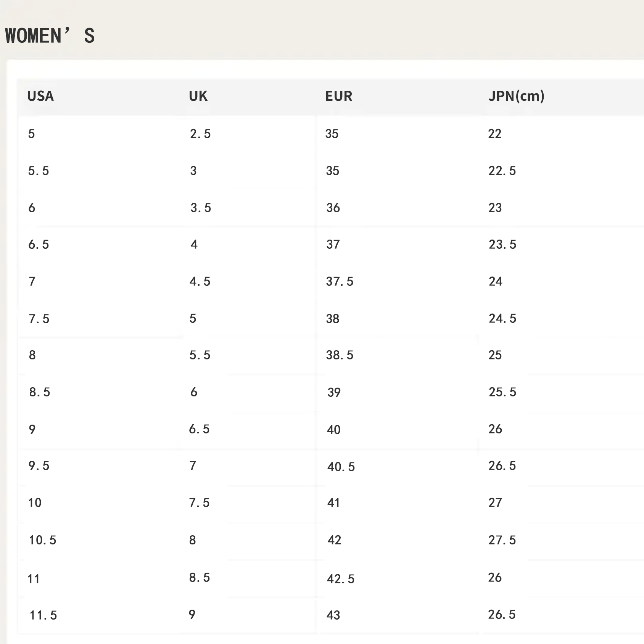
Task: Click JPN size 23.5 cell
Action: pos(502,245)
